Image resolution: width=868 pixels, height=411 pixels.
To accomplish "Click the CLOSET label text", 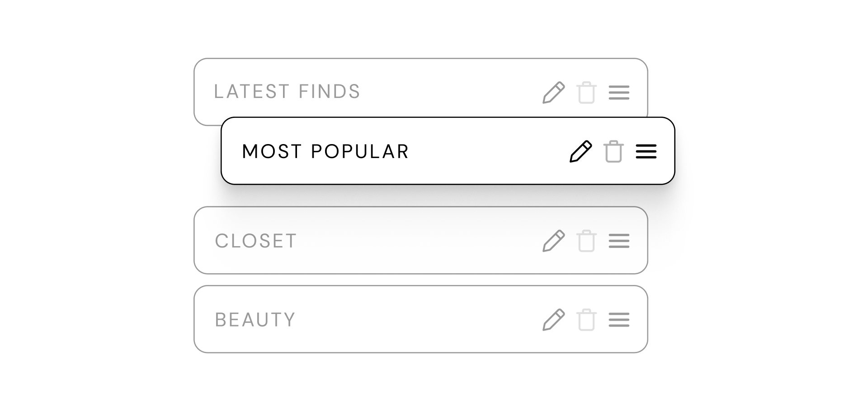I will (255, 241).
